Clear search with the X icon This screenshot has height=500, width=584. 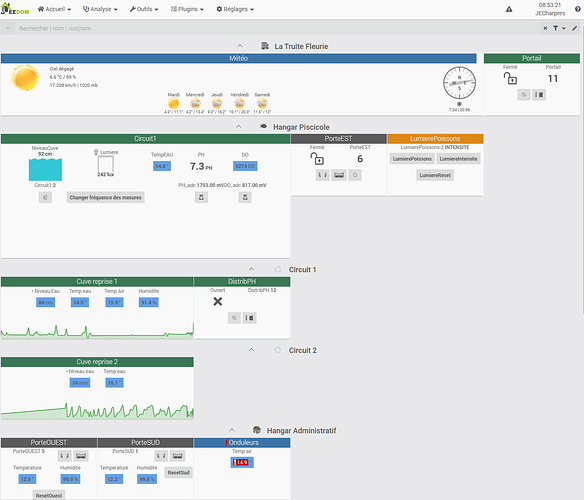(545, 28)
